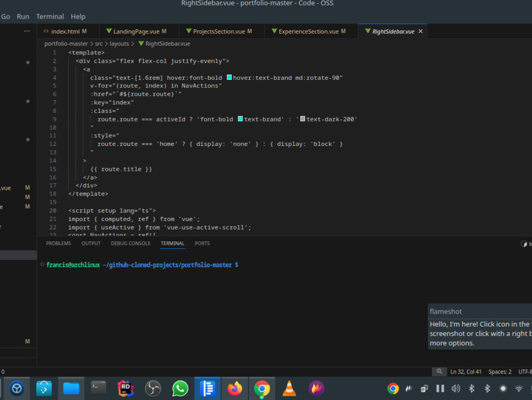The height and width of the screenshot is (400, 532).
Task: Open JetBrains Rider from the taskbar
Action: tap(126, 388)
